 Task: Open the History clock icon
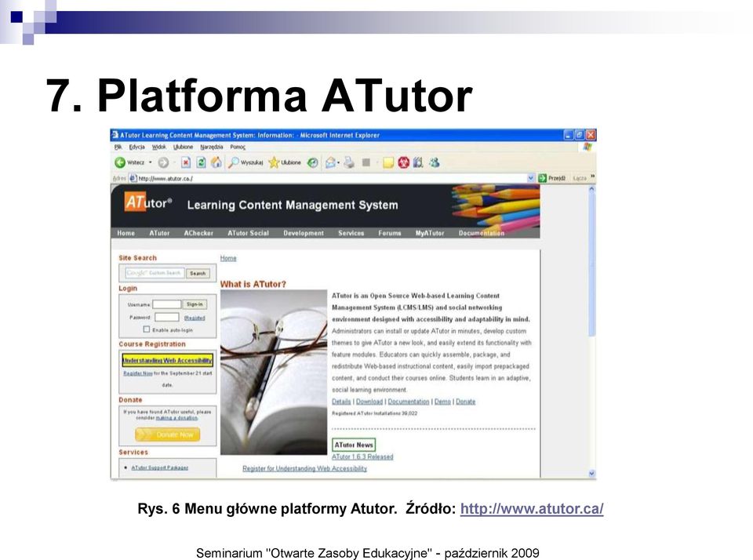pos(313,163)
